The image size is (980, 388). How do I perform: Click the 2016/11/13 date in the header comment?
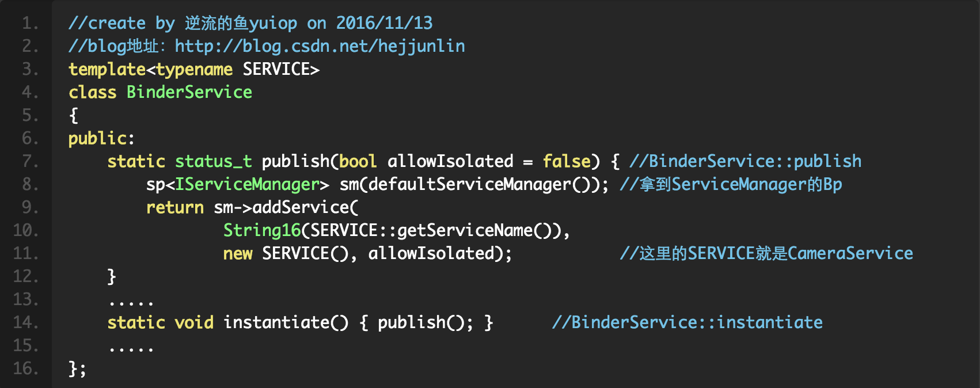pyautogui.click(x=384, y=23)
